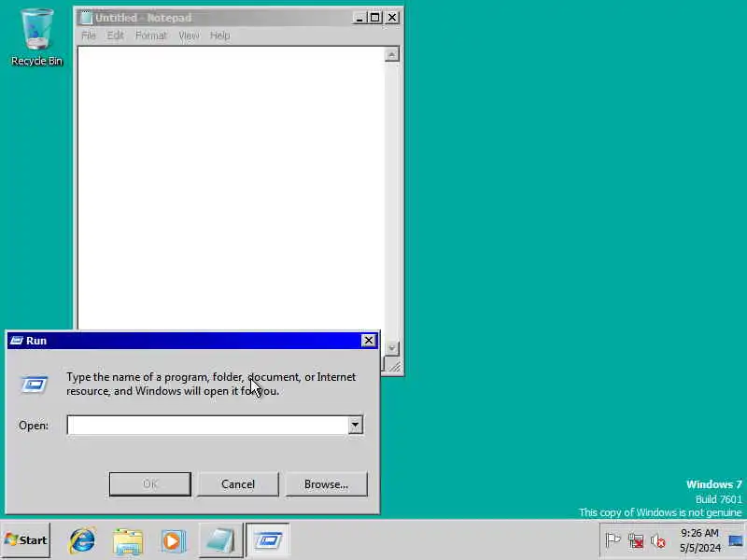Open Windows Media Player from taskbar
The width and height of the screenshot is (747, 560).
click(173, 540)
